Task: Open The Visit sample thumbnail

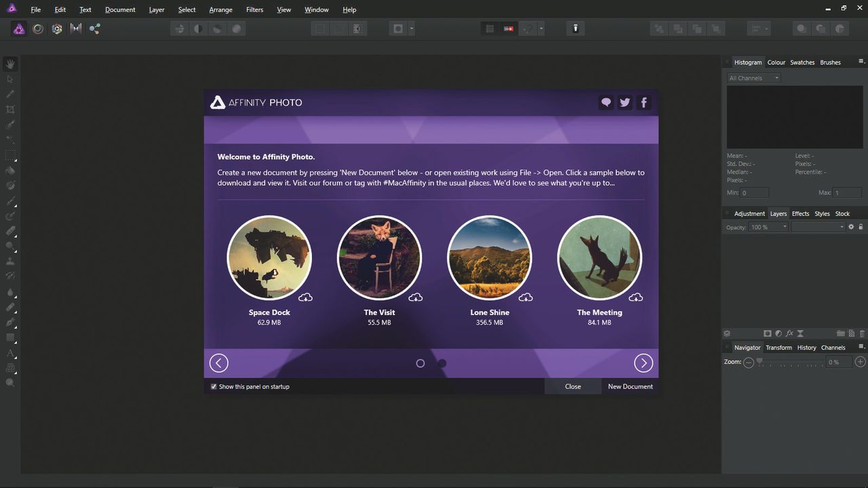Action: (x=379, y=258)
